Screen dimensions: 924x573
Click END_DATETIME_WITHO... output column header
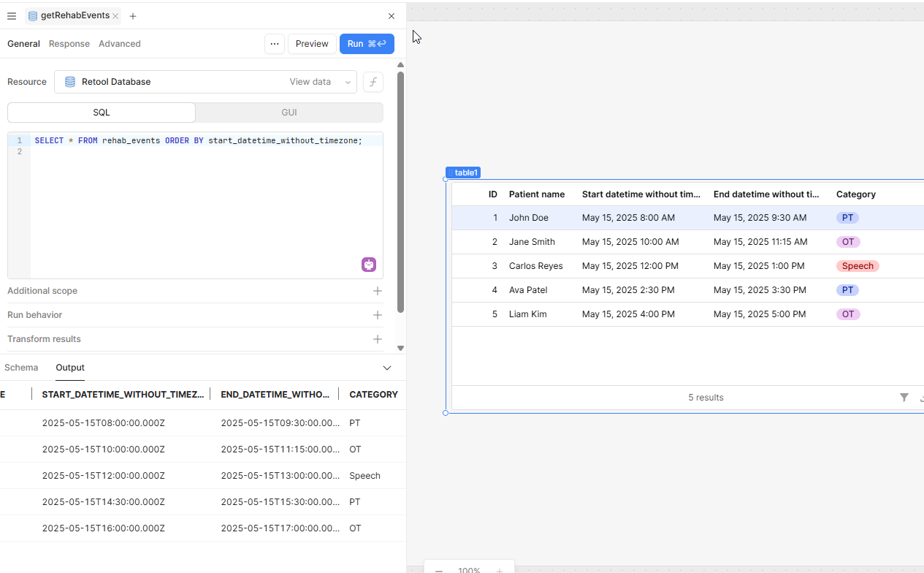point(275,394)
